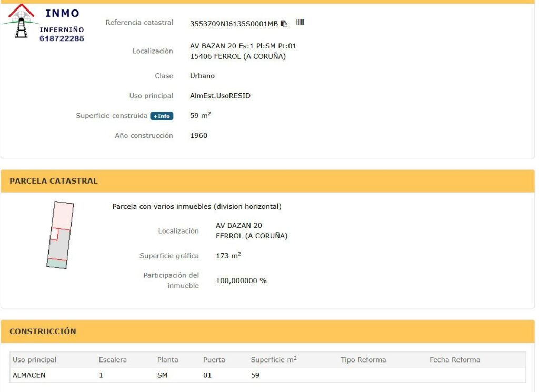Click the CONSTRUCCIÓN section header
Screen dimensions: 539x392
(267, 331)
